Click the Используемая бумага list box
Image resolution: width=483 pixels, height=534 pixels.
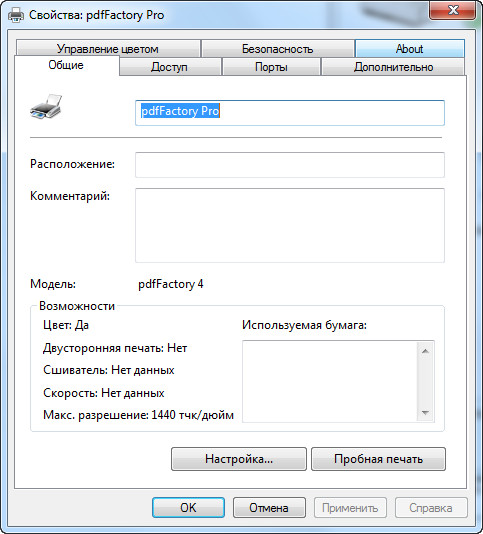point(338,381)
